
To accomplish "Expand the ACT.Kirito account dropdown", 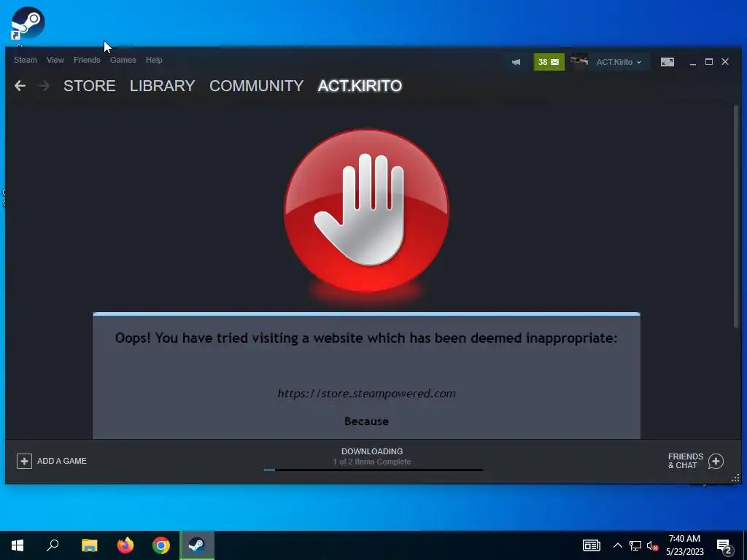I will click(x=619, y=62).
